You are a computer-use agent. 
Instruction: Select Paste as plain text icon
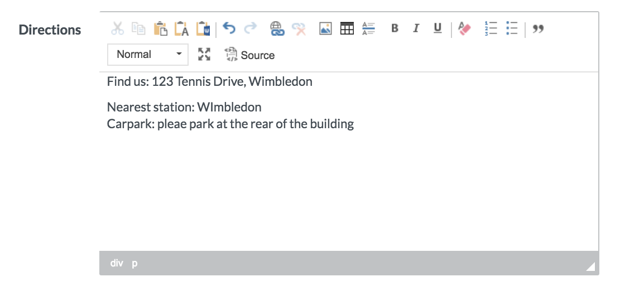pos(181,28)
